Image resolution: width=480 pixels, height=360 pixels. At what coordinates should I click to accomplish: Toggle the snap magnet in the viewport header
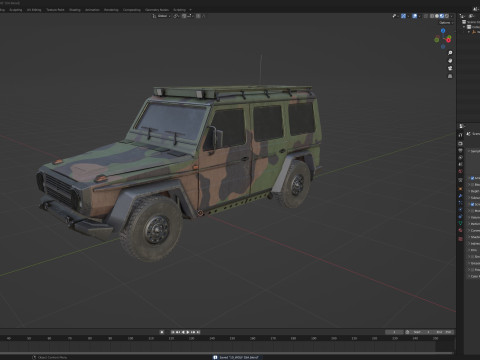pyautogui.click(x=184, y=16)
